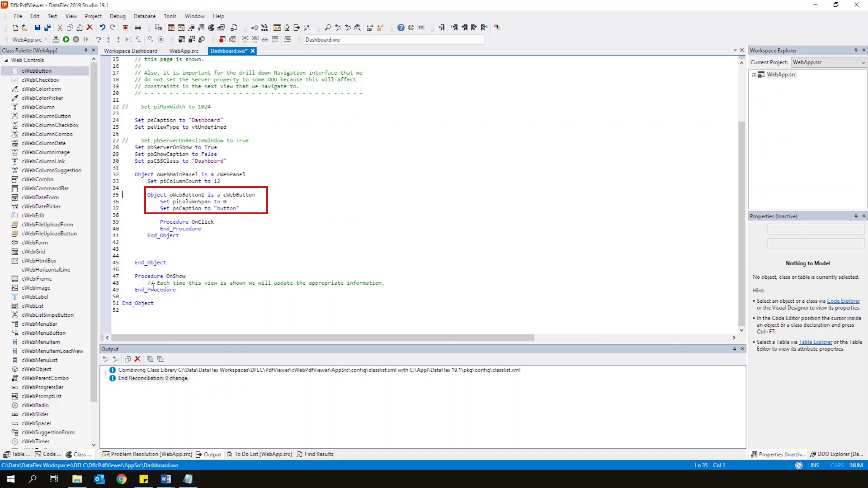
Task: Open the Database menu
Action: point(145,16)
